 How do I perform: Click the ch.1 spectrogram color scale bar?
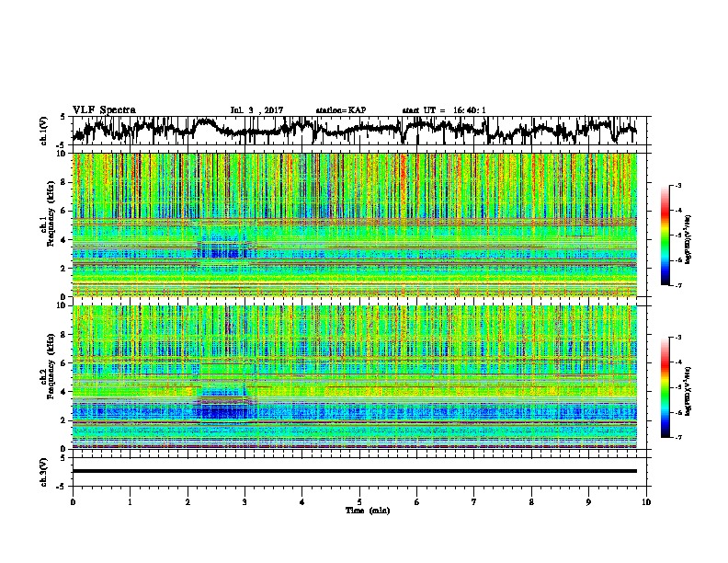665,236
